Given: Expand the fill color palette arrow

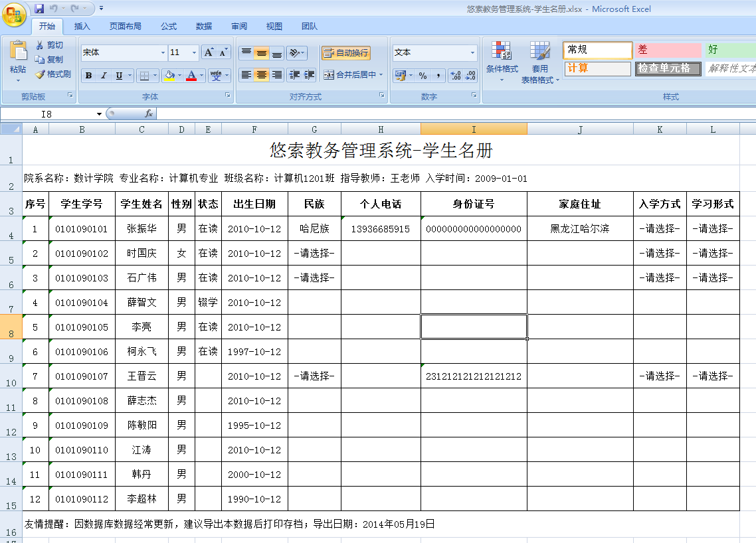Looking at the screenshot, I should [x=180, y=75].
